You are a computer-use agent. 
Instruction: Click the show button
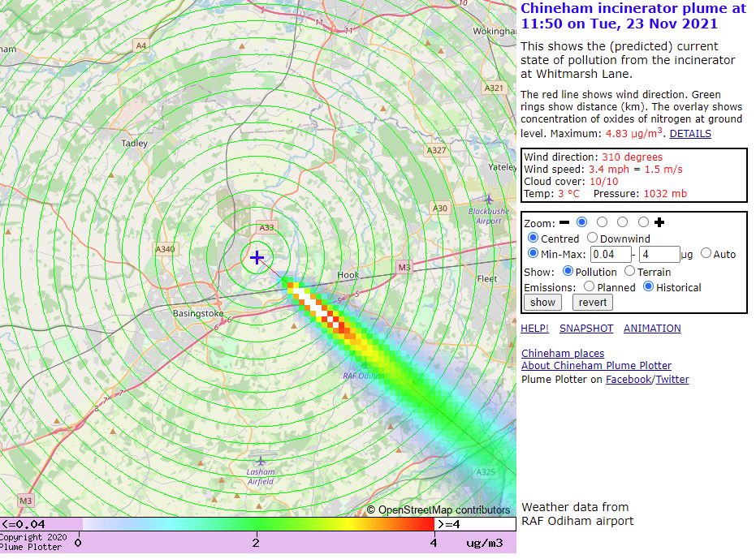pyautogui.click(x=543, y=302)
